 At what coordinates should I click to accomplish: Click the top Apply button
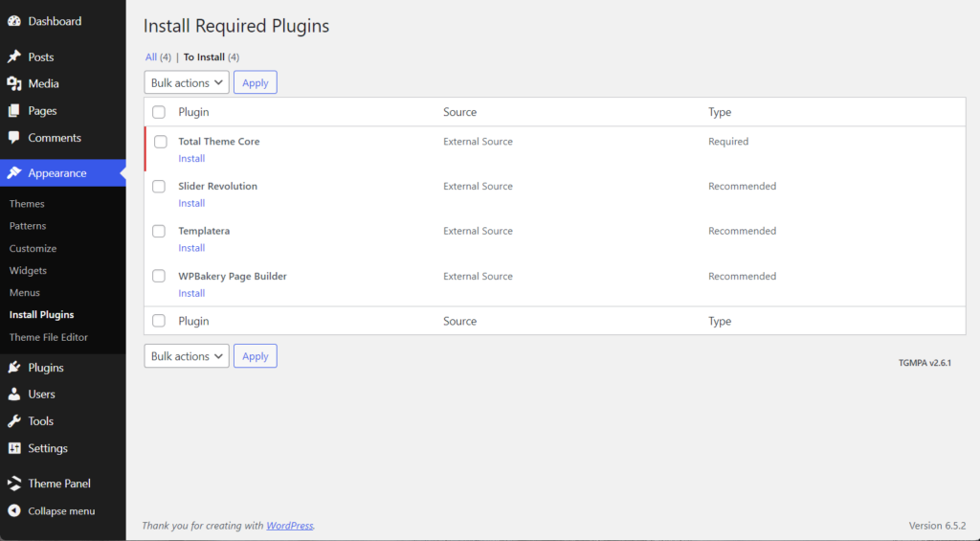(x=255, y=82)
